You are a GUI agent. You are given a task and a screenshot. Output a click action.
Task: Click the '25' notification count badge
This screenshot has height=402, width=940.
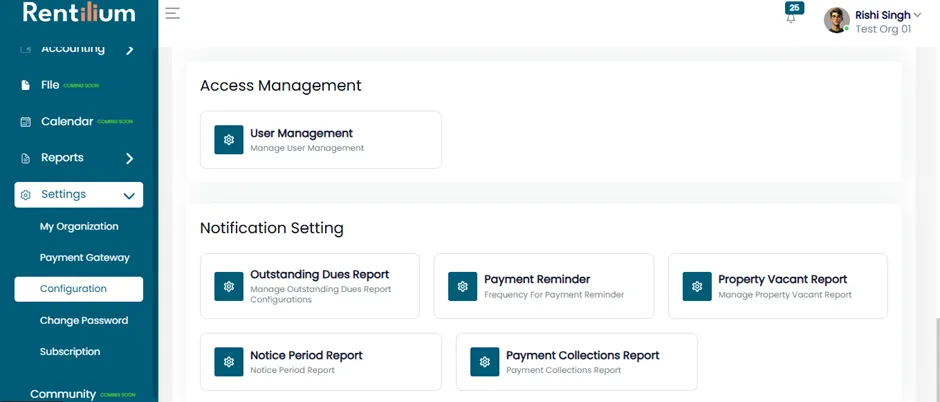(x=794, y=8)
